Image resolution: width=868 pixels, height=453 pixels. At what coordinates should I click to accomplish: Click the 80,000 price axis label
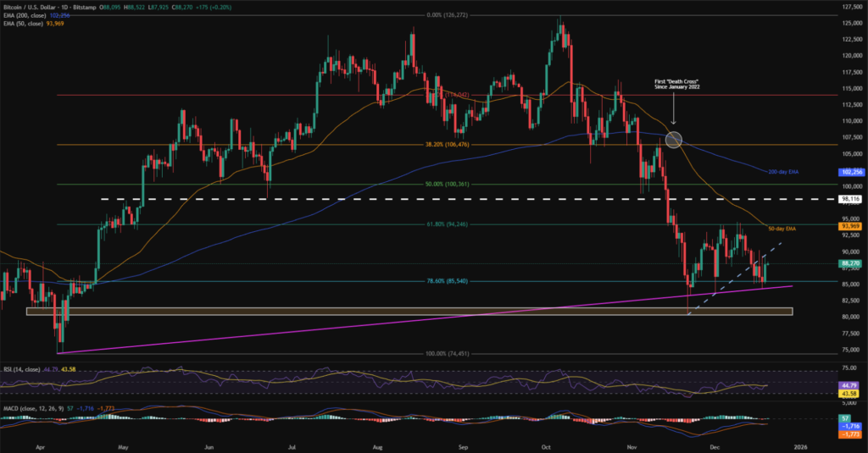coord(853,317)
